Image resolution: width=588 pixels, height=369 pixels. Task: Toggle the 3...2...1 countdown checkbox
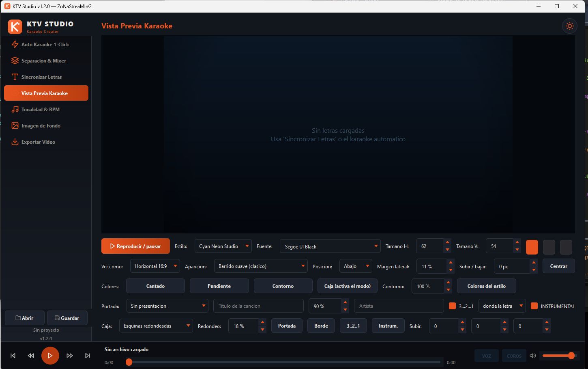click(x=452, y=306)
